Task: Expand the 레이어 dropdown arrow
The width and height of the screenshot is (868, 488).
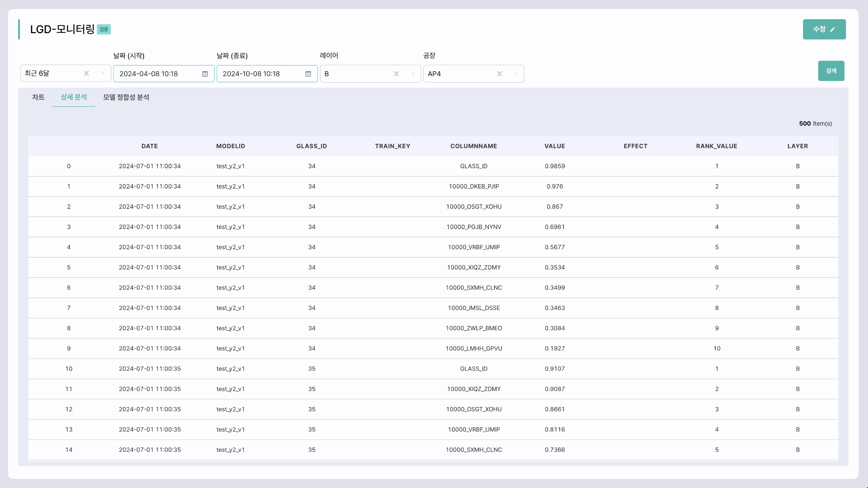Action: point(413,74)
